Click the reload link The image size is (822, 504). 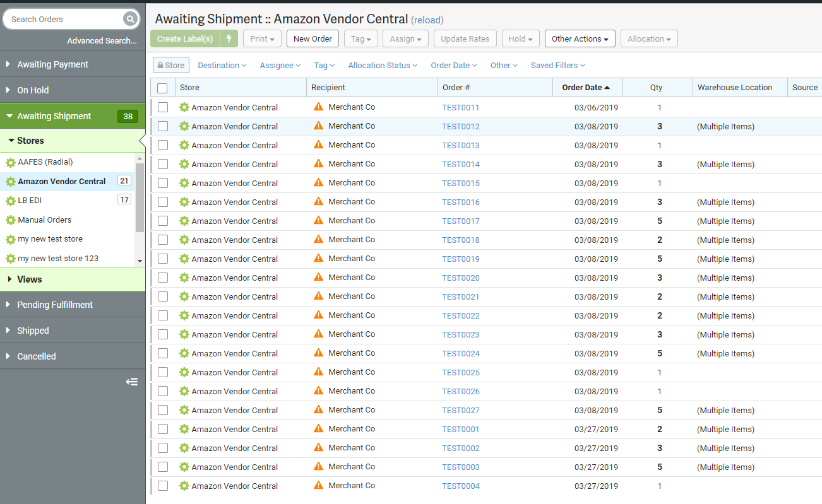[x=427, y=20]
